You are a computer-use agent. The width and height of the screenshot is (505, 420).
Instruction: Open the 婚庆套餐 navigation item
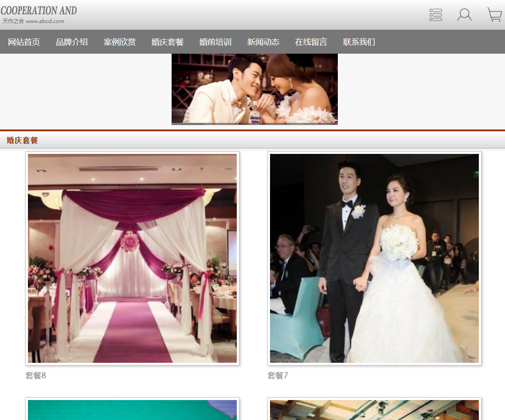[168, 42]
